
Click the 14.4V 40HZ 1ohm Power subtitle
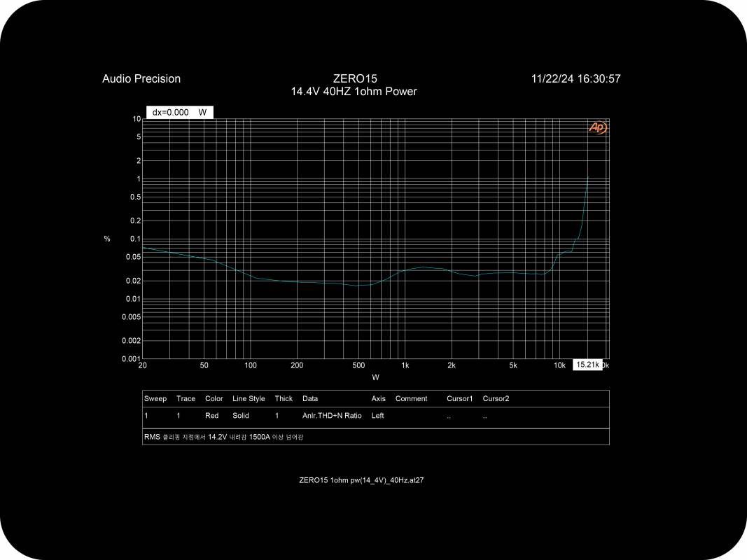coord(354,92)
